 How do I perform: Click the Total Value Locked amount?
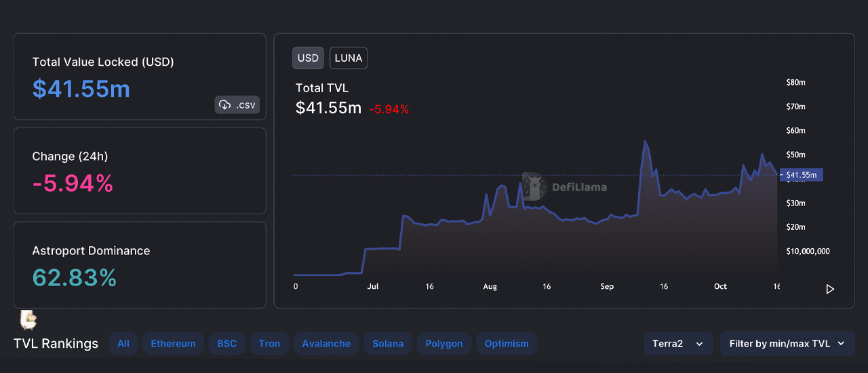[81, 89]
